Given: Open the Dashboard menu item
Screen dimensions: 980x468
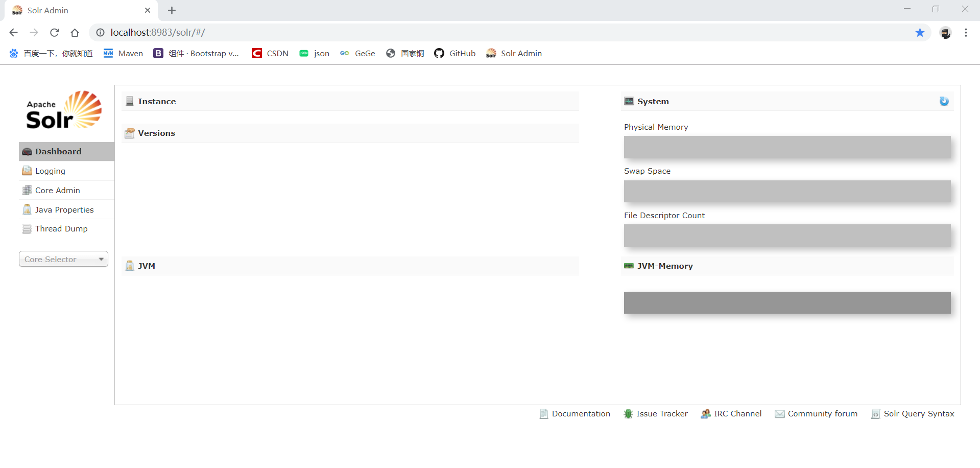Looking at the screenshot, I should click(66, 152).
